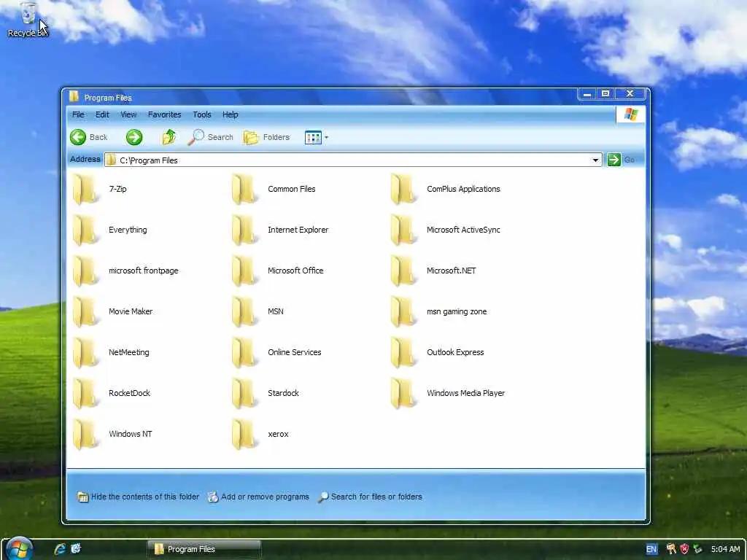Select the Windows NT folder icon
747x560 pixels.
click(x=86, y=435)
